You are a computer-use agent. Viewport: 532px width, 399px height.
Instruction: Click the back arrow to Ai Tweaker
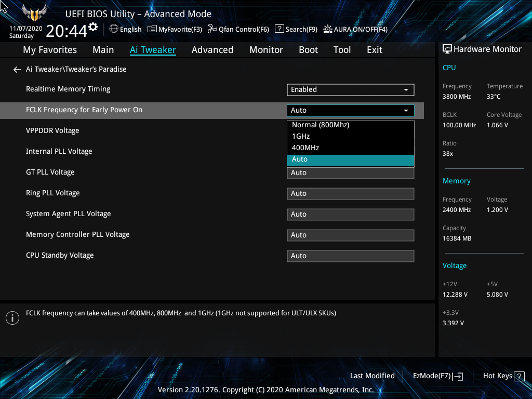tap(17, 70)
